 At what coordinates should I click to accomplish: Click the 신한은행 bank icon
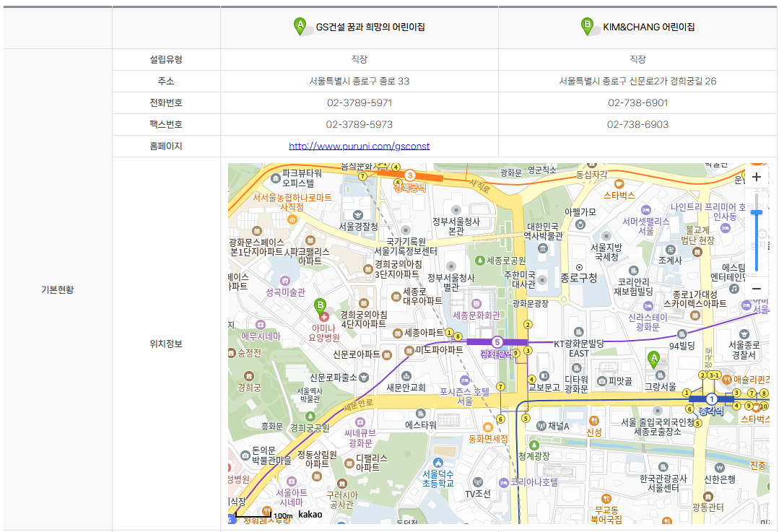coord(720,468)
